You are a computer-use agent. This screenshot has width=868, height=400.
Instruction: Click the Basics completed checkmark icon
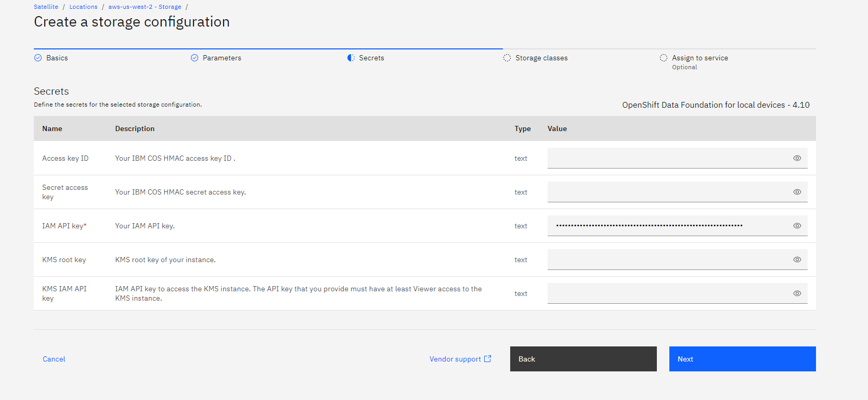click(x=38, y=58)
